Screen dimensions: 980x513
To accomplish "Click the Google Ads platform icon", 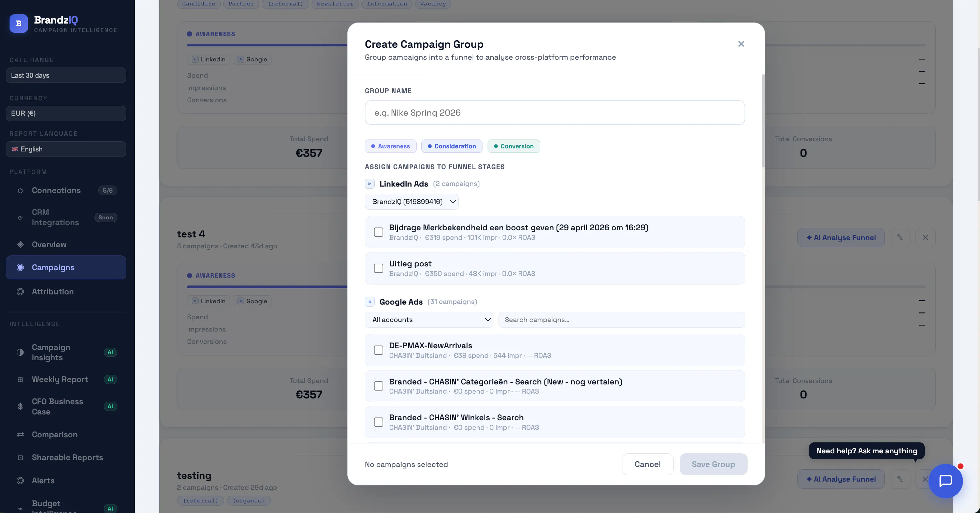I will point(370,302).
